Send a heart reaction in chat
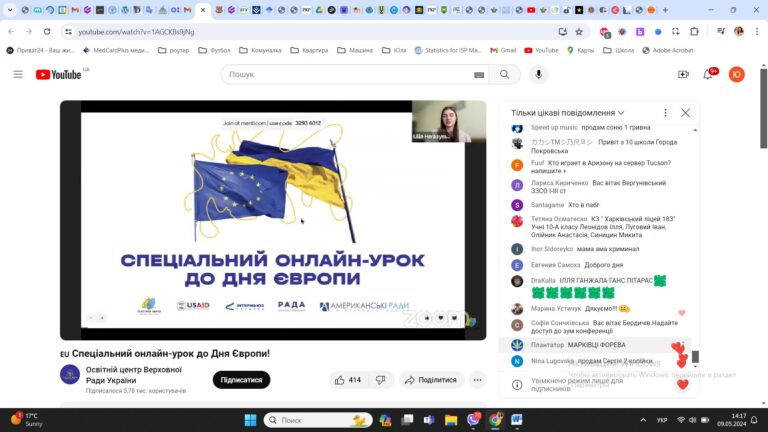Screen dimensions: 768x432 (683, 384)
